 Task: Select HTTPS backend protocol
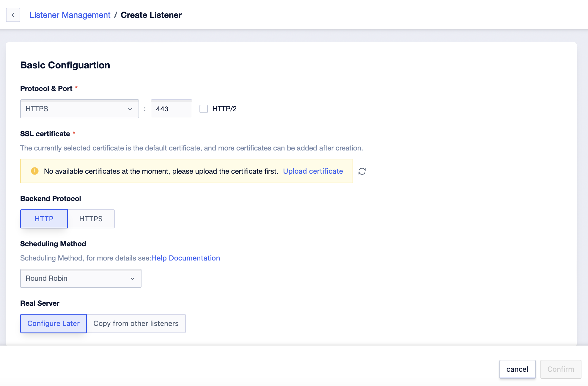tap(91, 219)
